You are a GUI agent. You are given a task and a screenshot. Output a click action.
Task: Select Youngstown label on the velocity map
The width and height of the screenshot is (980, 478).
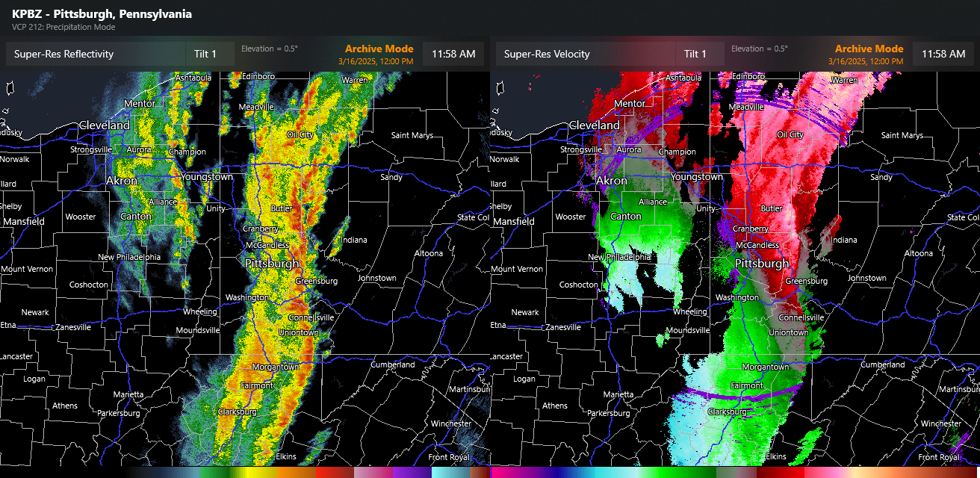(696, 177)
